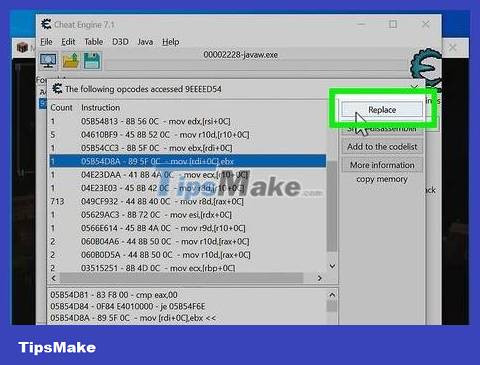Screen dimensions: 480x365
Task: Select row 05B54CC3 mov ebx,[rdi+0C]
Action: pyautogui.click(x=188, y=148)
